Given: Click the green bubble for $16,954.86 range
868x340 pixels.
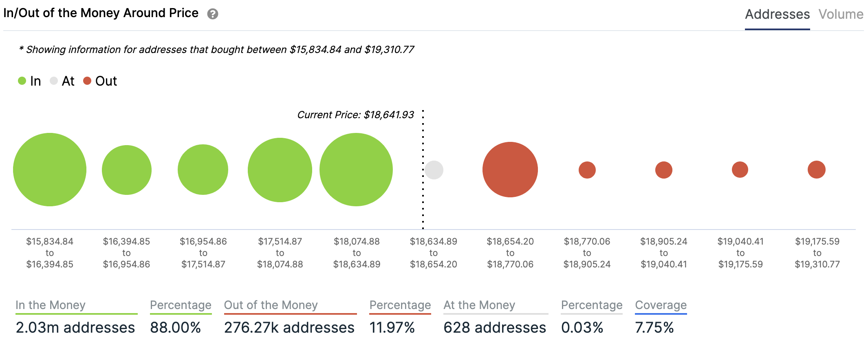Looking at the screenshot, I should [203, 170].
